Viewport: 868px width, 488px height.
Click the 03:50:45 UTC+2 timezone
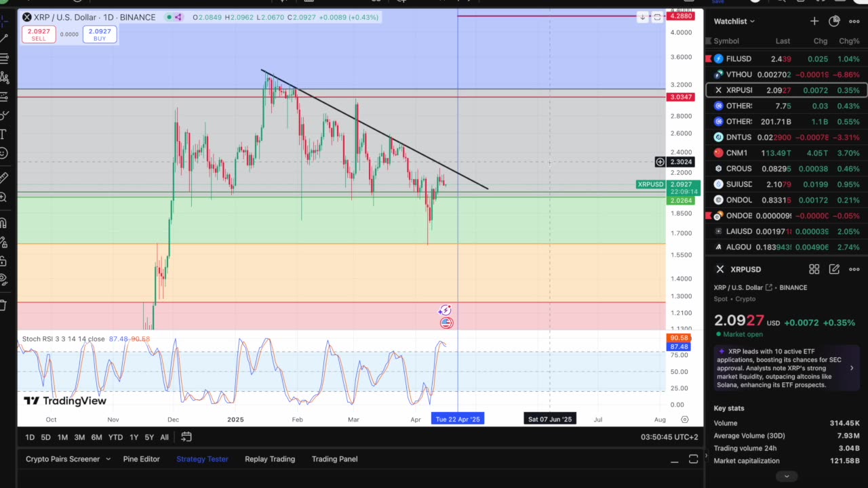(669, 437)
